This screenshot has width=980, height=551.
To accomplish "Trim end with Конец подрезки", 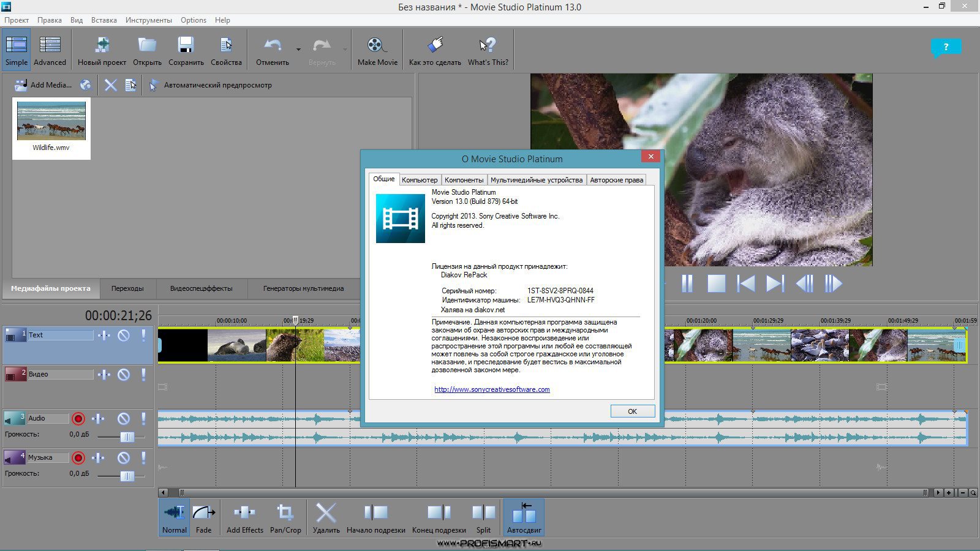I will tap(439, 518).
